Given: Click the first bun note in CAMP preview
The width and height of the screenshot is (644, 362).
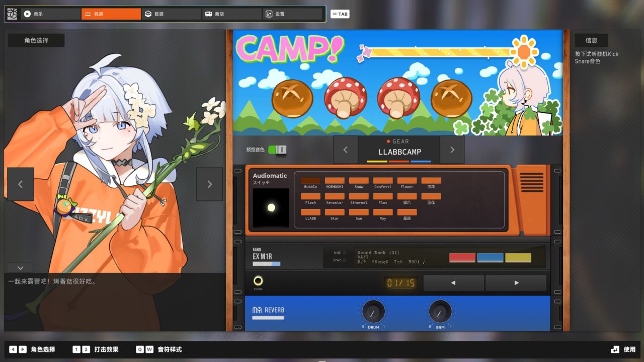Looking at the screenshot, I should (x=292, y=99).
